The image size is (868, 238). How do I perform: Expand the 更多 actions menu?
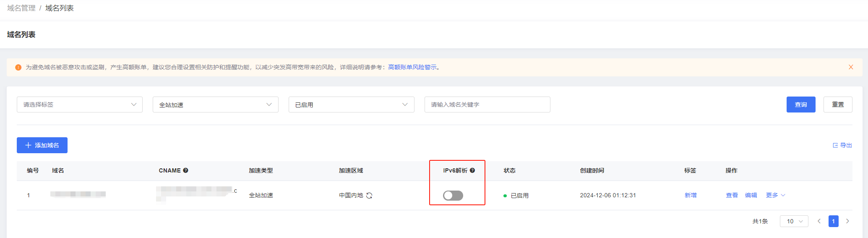775,195
